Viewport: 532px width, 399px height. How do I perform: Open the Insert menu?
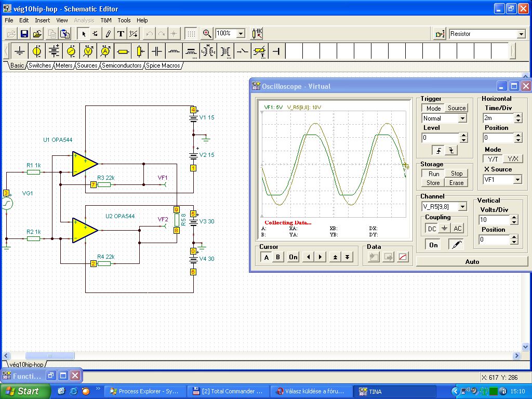[43, 20]
